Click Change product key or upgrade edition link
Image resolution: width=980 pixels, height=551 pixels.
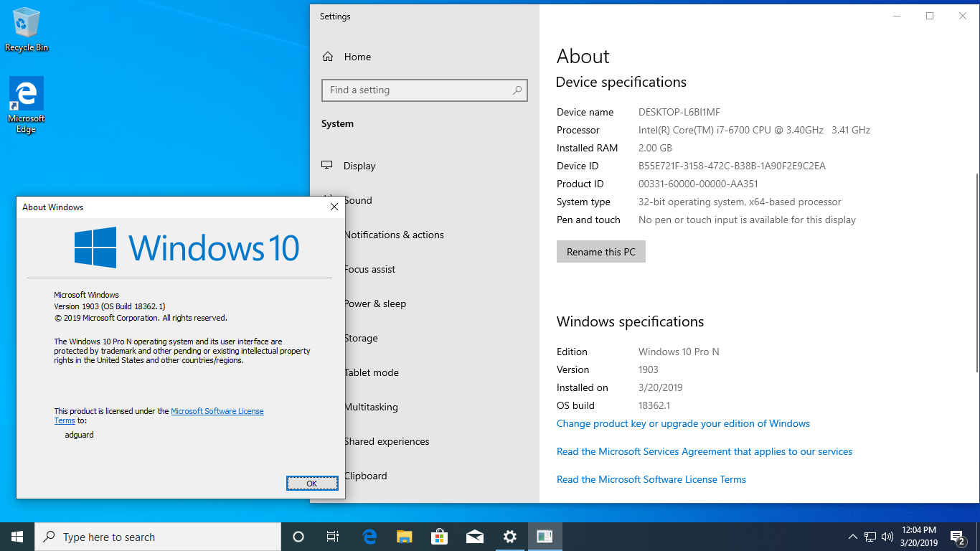pos(683,423)
